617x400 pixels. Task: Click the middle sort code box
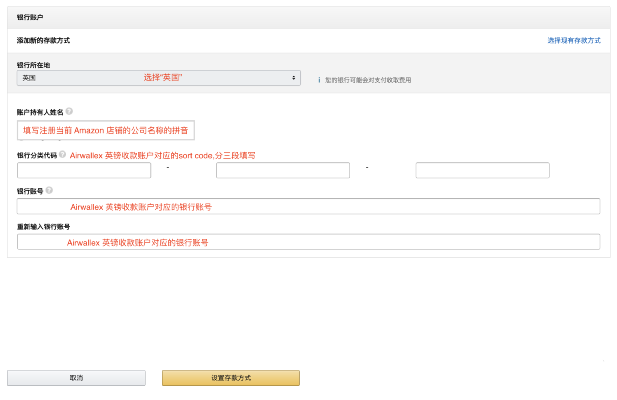point(282,170)
